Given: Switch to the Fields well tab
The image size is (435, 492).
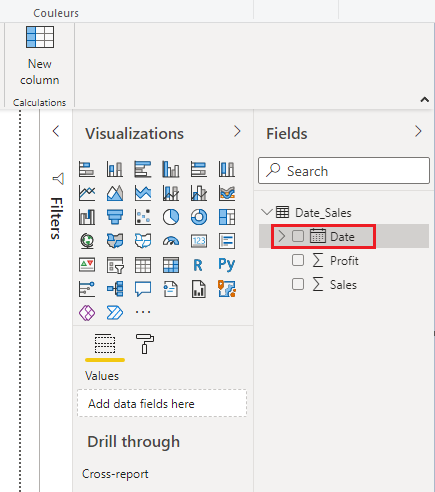Looking at the screenshot, I should coord(105,344).
